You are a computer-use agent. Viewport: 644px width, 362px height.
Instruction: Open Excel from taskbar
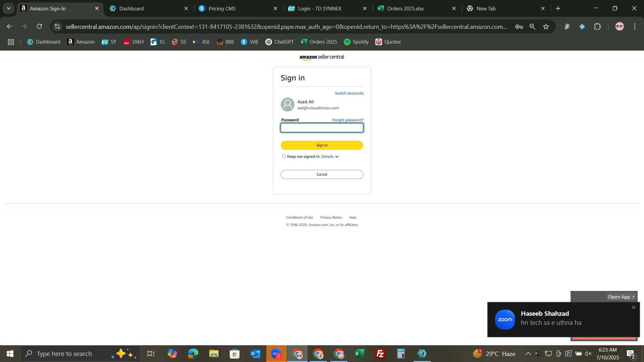point(360,354)
